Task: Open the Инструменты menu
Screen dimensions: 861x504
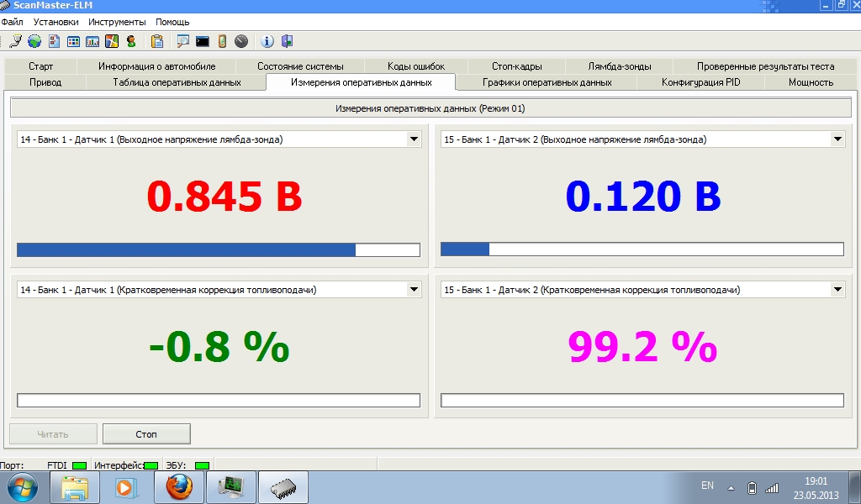Action: (117, 22)
